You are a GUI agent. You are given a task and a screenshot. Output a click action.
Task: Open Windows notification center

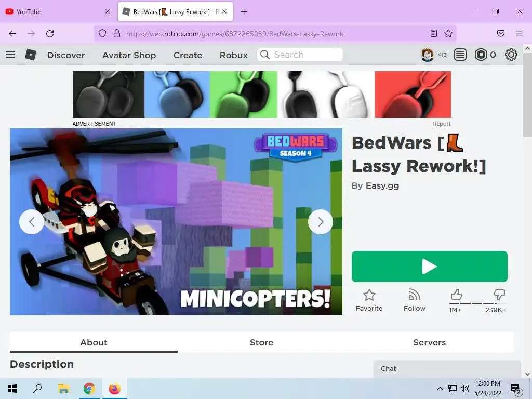click(516, 390)
